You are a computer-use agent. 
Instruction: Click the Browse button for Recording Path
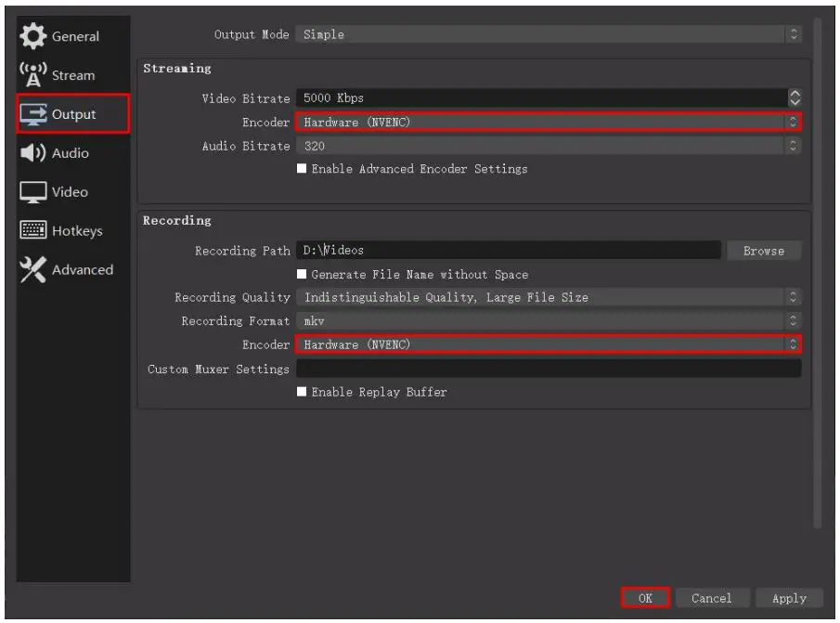click(764, 250)
